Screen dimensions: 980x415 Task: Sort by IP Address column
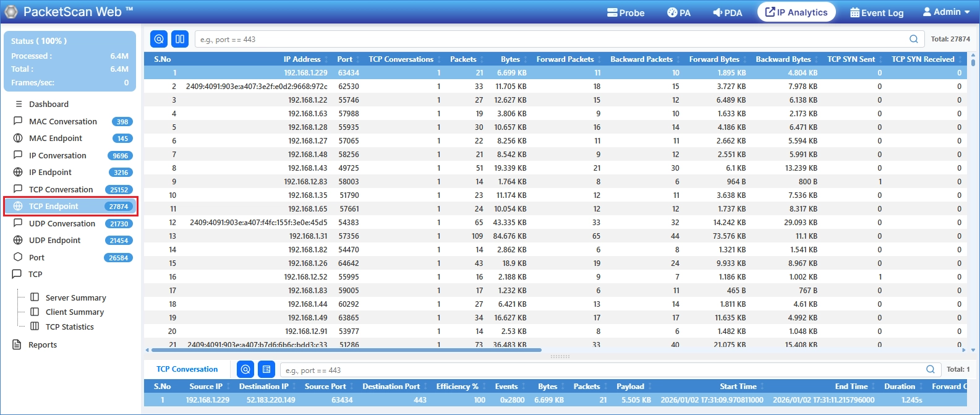302,59
